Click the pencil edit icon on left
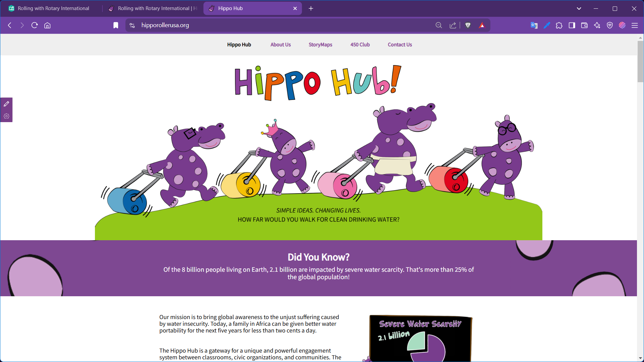Screen dimensions: 644x362 6,104
